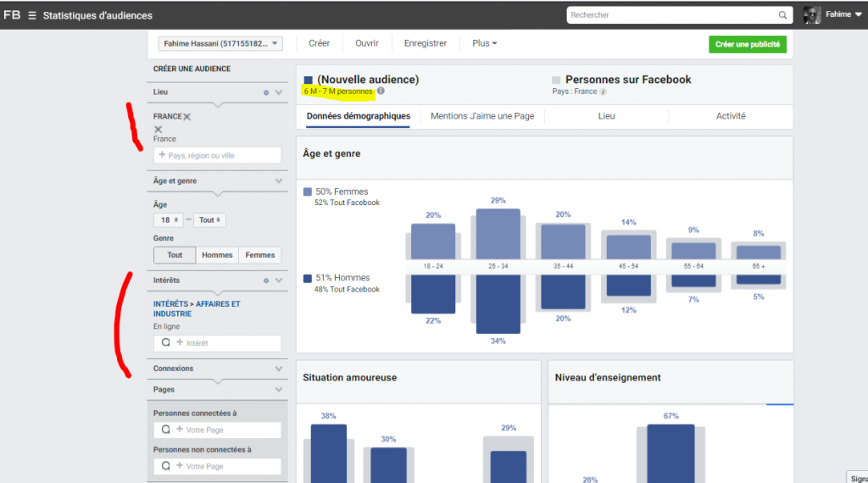Open the ad account selector dropdown

(220, 44)
